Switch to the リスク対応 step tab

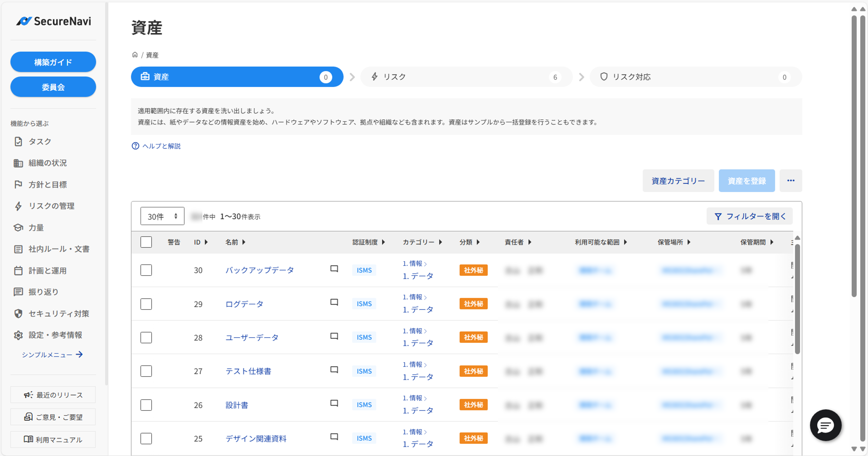tap(696, 77)
